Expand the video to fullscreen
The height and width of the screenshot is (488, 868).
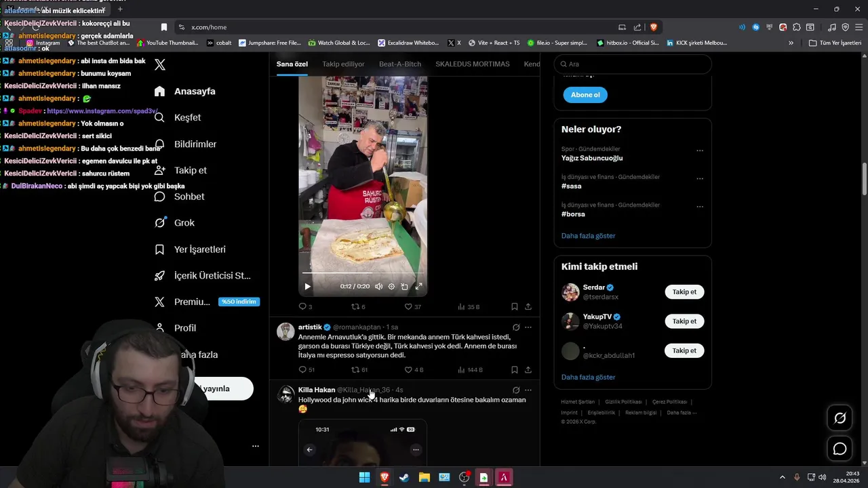pyautogui.click(x=418, y=287)
